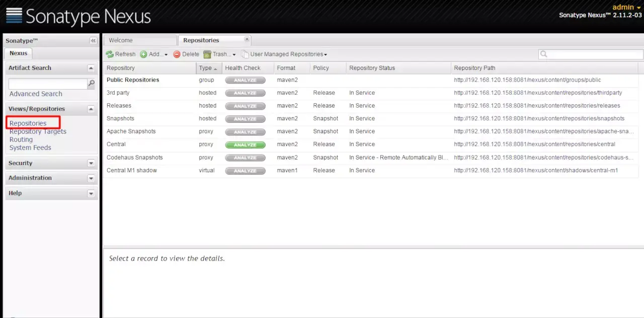This screenshot has width=644, height=318.
Task: Sort by Repository Path column header
Action: (x=544, y=68)
